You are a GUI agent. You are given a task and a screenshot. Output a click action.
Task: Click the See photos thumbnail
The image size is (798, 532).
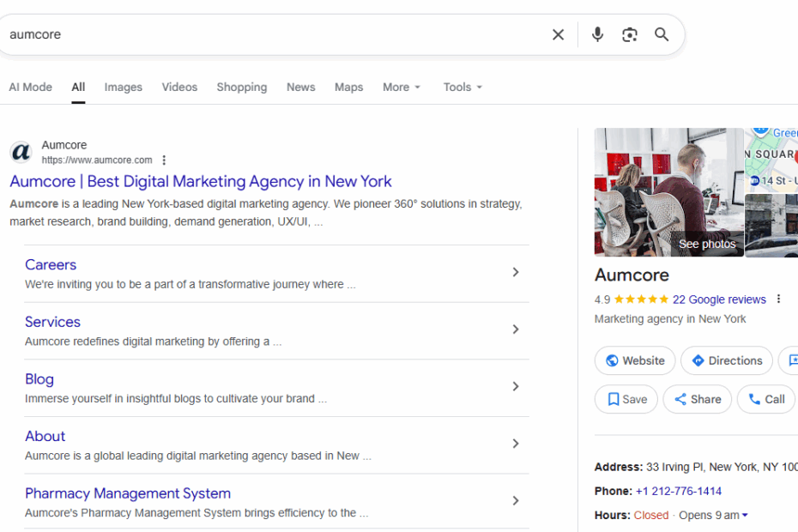706,244
